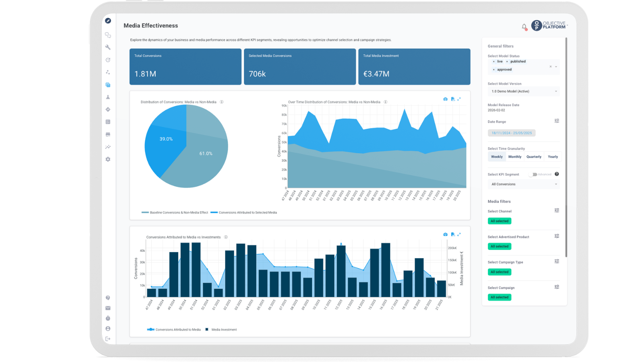Open the Select Model Version dropdown
This screenshot has width=644, height=362.
(x=524, y=91)
